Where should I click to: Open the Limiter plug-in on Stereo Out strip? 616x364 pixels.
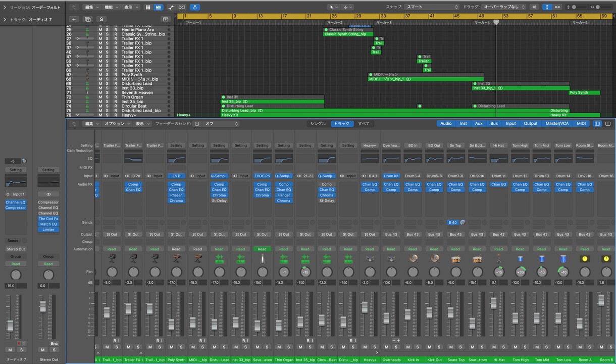tap(48, 230)
